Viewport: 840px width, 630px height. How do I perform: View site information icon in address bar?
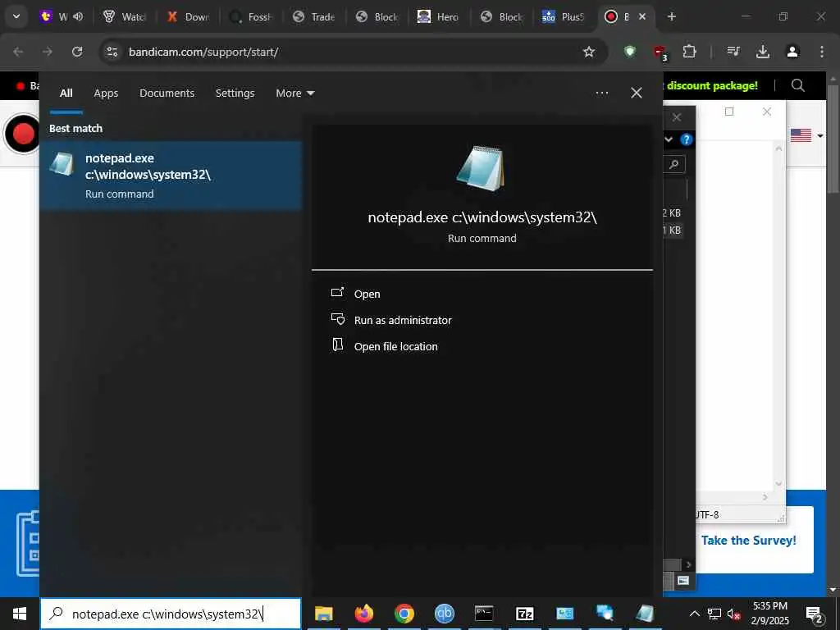pos(112,52)
